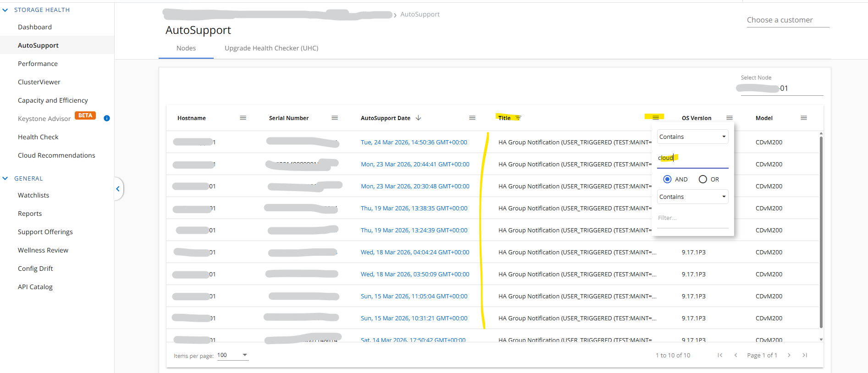Go to first page of results
Image resolution: width=868 pixels, height=373 pixels.
click(720, 355)
